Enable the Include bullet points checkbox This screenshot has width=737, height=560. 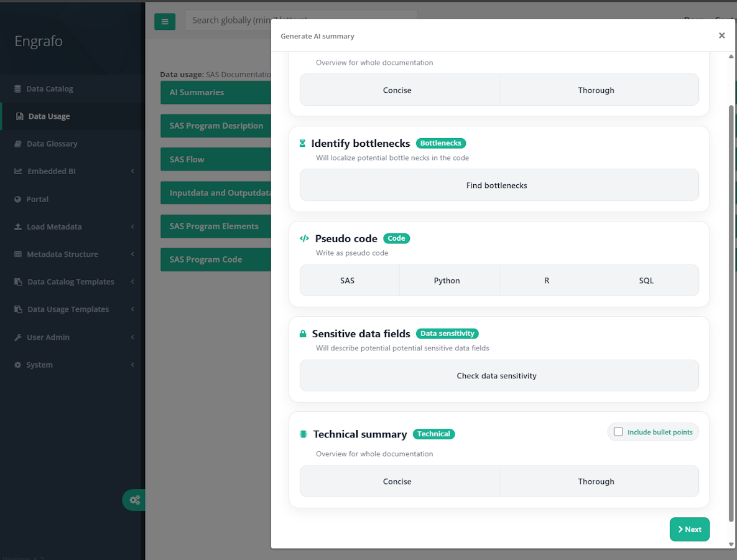click(618, 432)
